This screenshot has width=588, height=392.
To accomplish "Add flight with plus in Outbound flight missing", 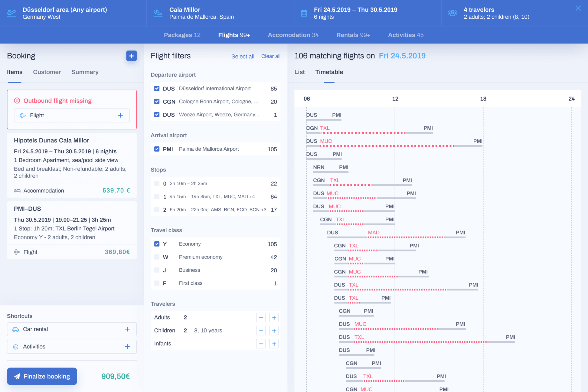I will (120, 115).
